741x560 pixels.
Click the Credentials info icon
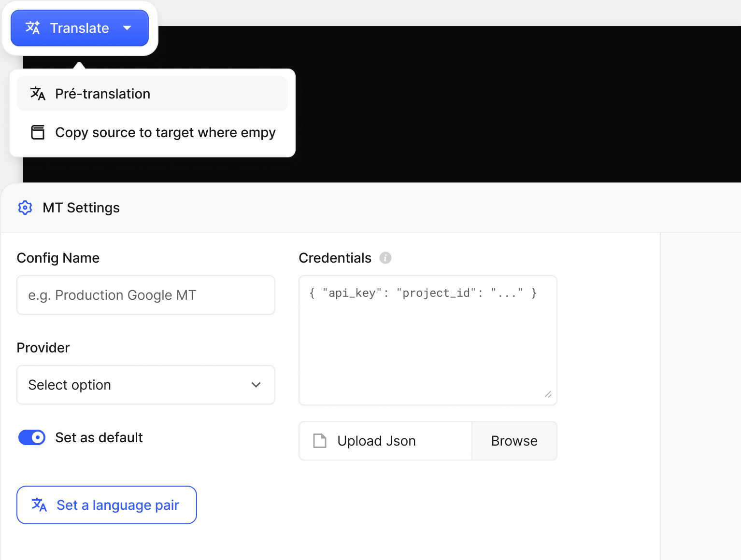385,258
